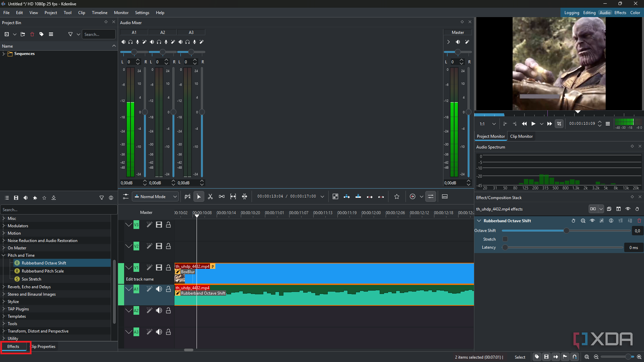Mute audio track A2 in timeline
Image resolution: width=644 pixels, height=362 pixels.
point(159,310)
